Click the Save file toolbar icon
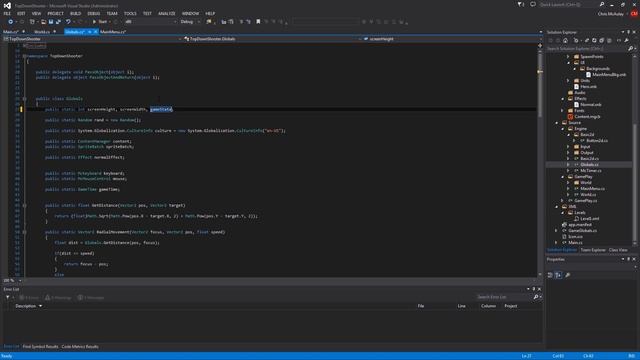Image resolution: width=640 pixels, height=360 pixels. [51, 22]
